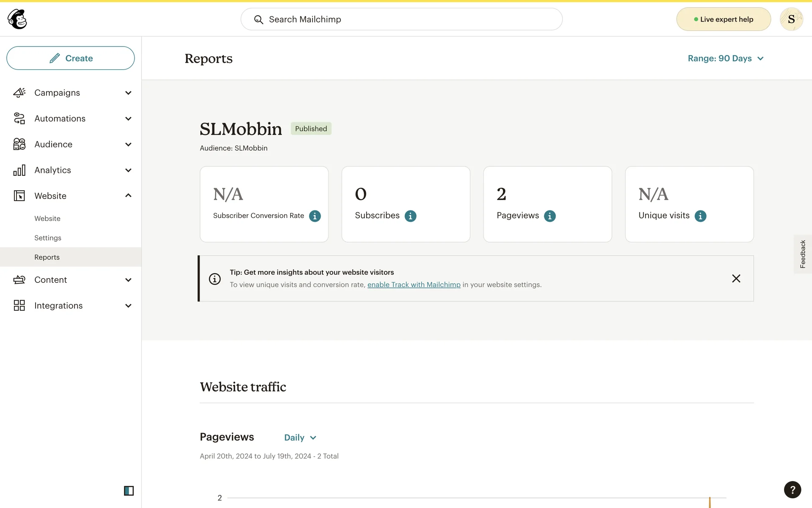812x508 pixels.
Task: Collapse sidebar using the panel toggle icon
Action: pyautogui.click(x=129, y=491)
